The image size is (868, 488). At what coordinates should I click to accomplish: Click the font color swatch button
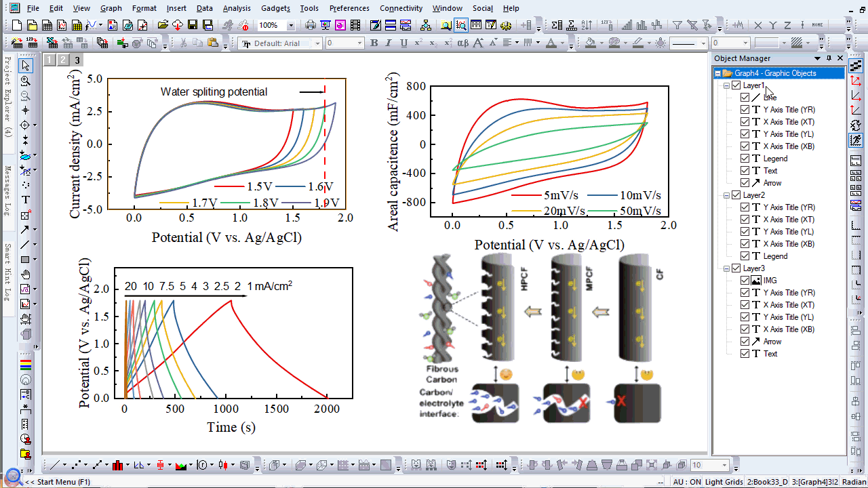pyautogui.click(x=551, y=43)
